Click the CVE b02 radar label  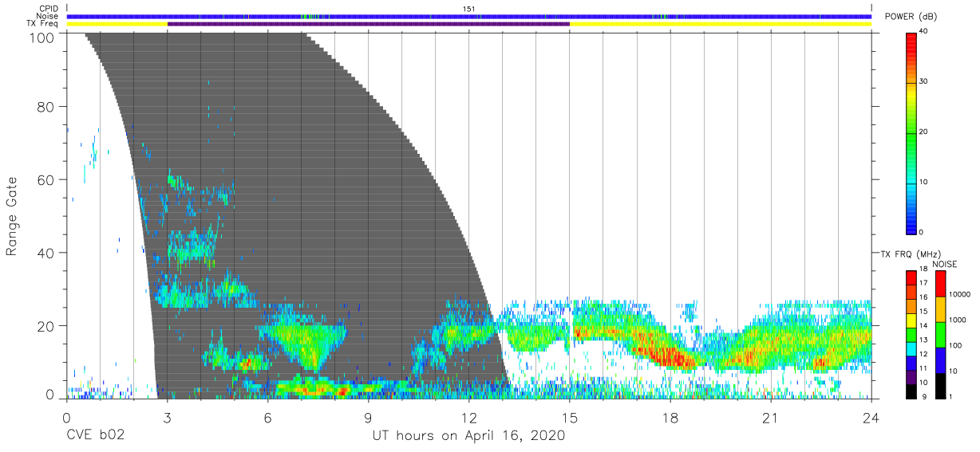click(95, 436)
